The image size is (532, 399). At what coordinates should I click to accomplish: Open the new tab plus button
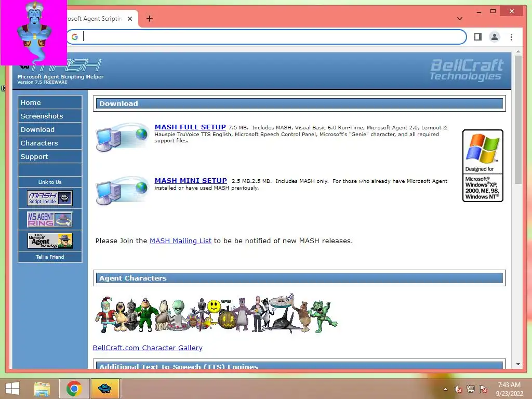150,19
